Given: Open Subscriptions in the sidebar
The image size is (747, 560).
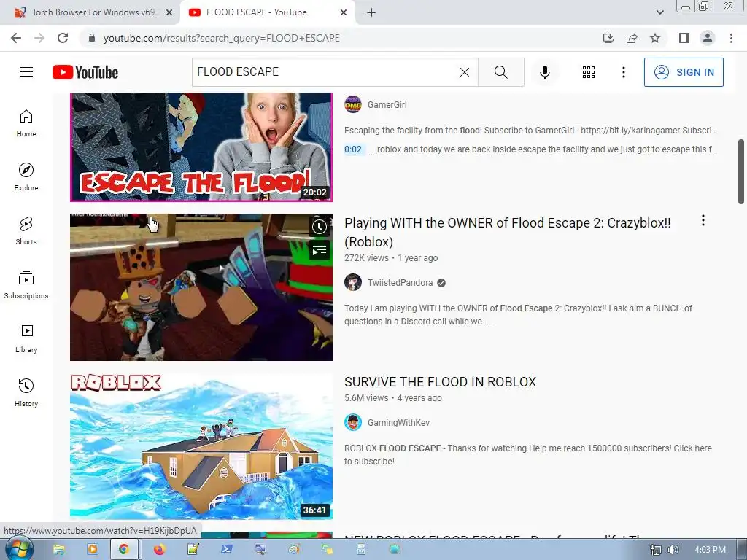Looking at the screenshot, I should 26,285.
